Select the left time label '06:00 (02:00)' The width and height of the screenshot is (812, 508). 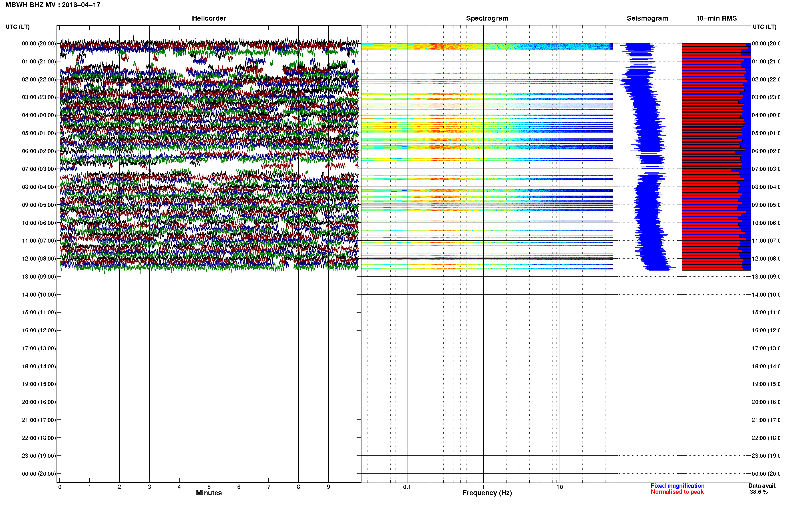coord(39,151)
